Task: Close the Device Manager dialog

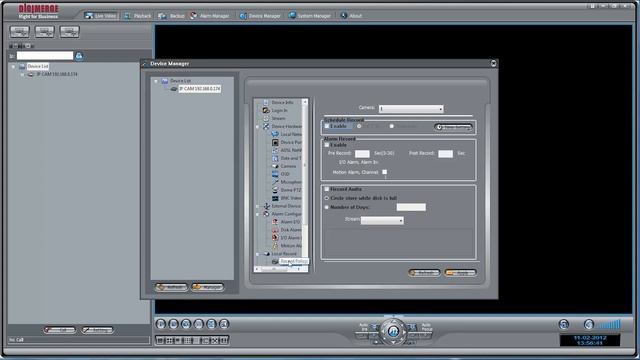Action: click(x=493, y=63)
